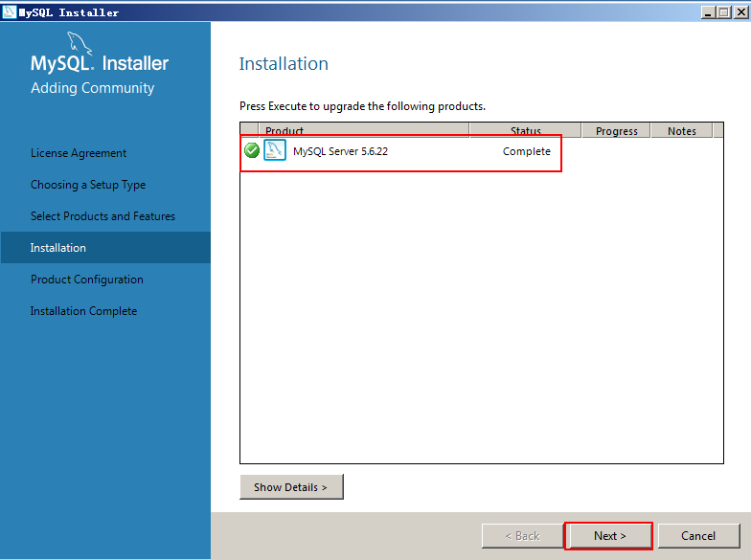751x560 pixels.
Task: Select the Installation step in sidebar
Action: click(x=105, y=247)
